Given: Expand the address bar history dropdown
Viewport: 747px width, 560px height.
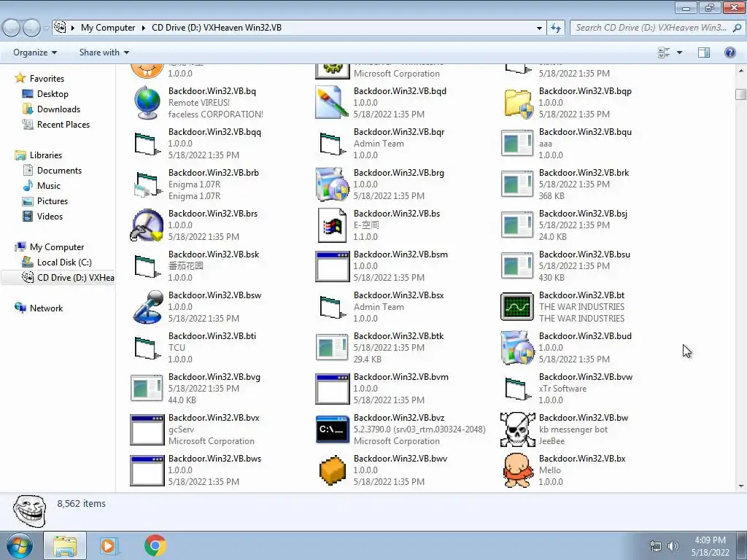Looking at the screenshot, I should coord(539,28).
